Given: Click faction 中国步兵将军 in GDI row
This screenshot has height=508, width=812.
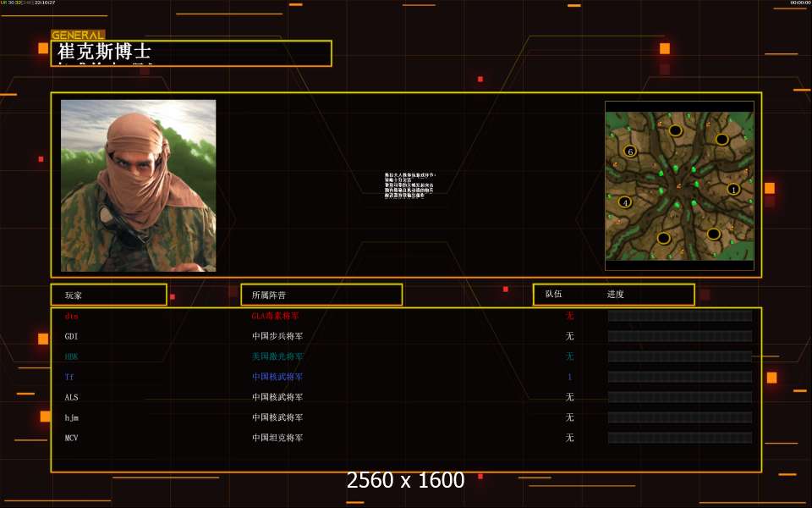Looking at the screenshot, I should click(x=277, y=336).
